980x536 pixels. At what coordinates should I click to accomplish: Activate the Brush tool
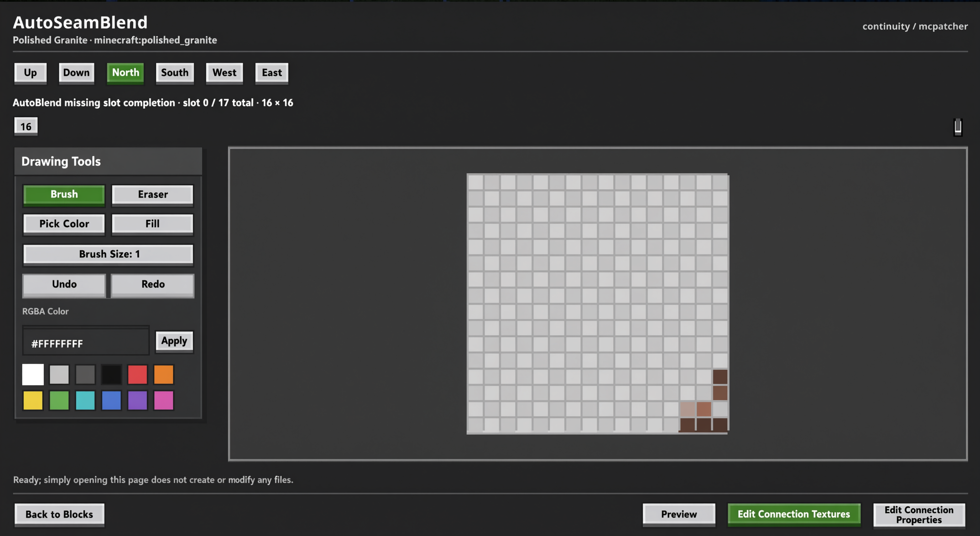[64, 195]
